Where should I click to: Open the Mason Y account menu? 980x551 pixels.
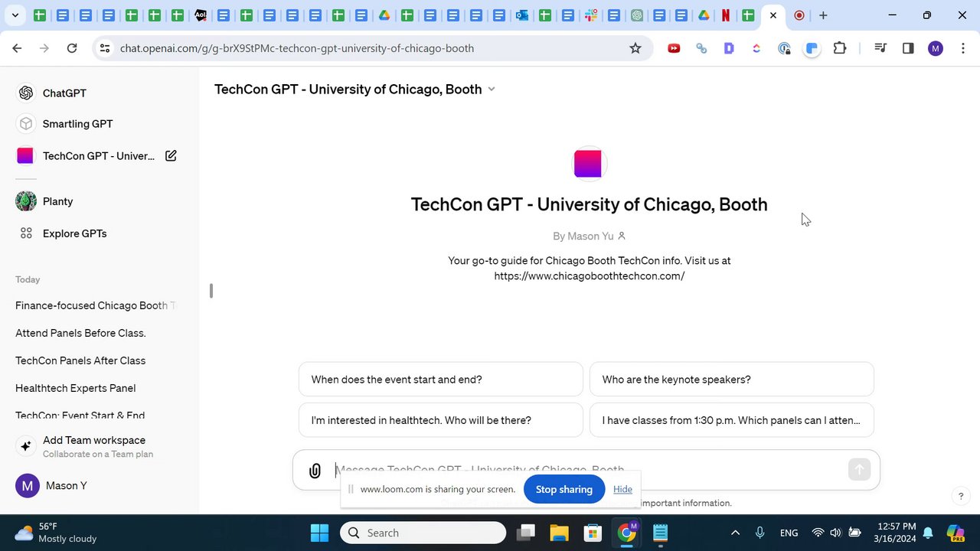[x=100, y=485]
